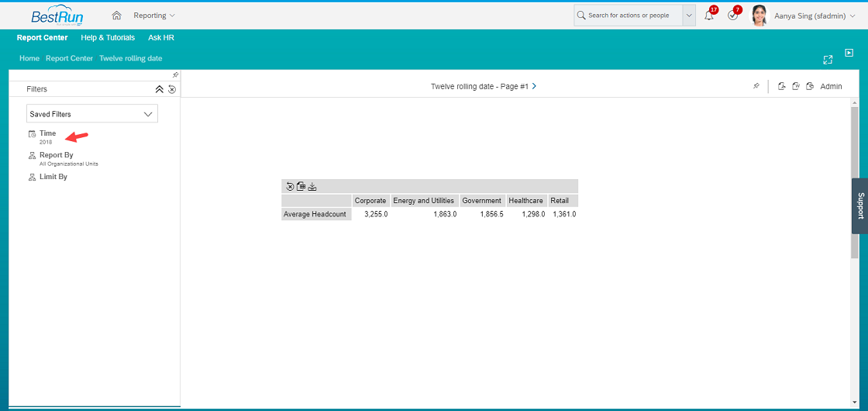Screen dimensions: 868x411
Task: Open notifications bell icon
Action: (x=709, y=16)
